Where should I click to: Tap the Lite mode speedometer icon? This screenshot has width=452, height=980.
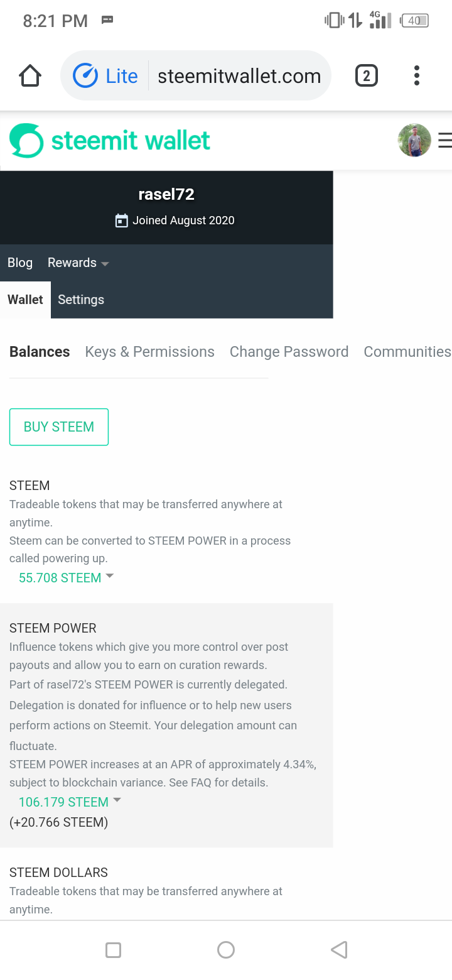[x=85, y=76]
